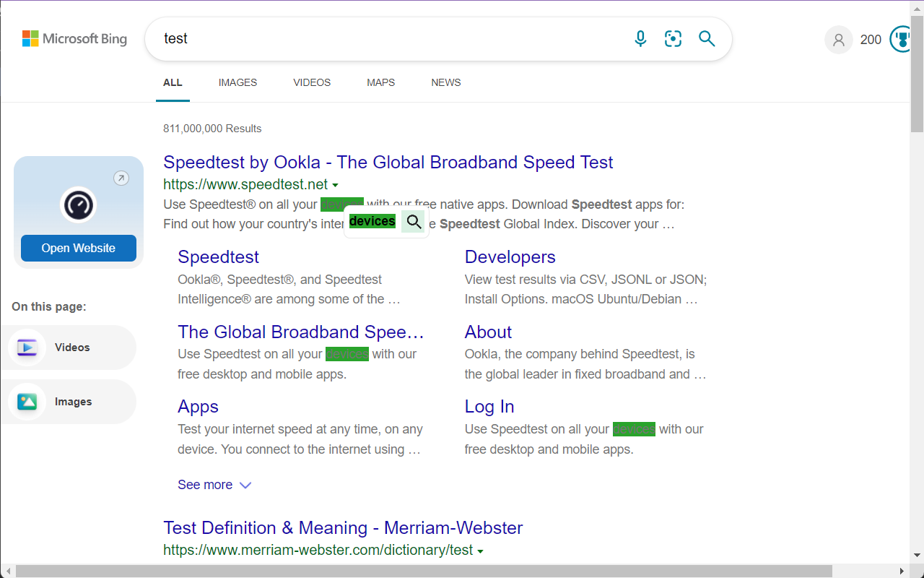This screenshot has height=578, width=924.
Task: Click the horizontal scrollbar thumb
Action: [x=424, y=571]
